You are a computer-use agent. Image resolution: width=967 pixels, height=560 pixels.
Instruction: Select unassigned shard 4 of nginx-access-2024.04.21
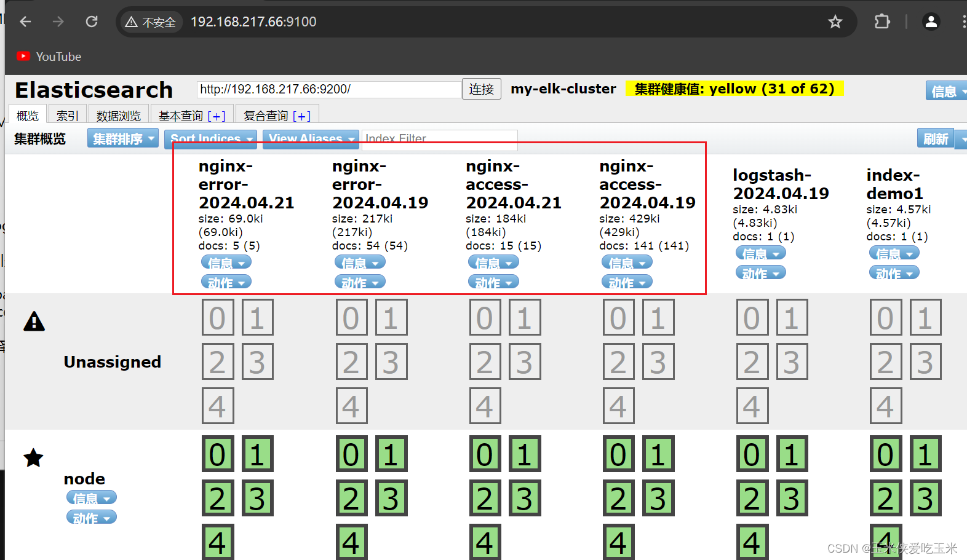[485, 406]
